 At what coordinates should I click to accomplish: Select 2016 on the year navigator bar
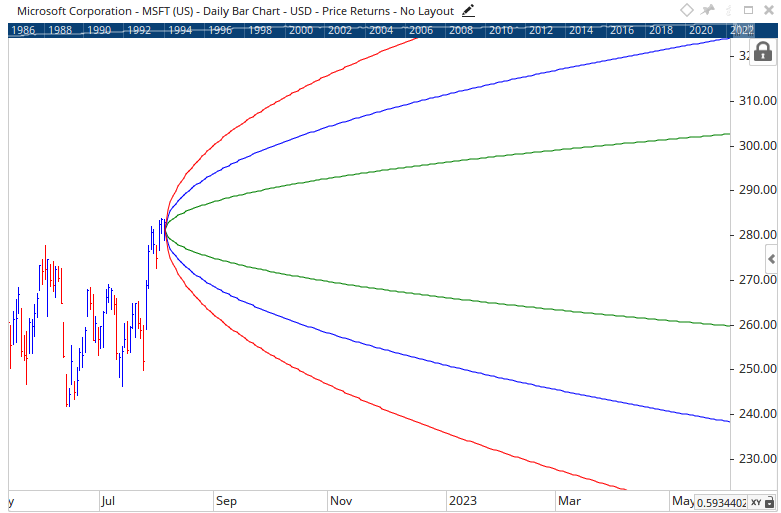622,30
